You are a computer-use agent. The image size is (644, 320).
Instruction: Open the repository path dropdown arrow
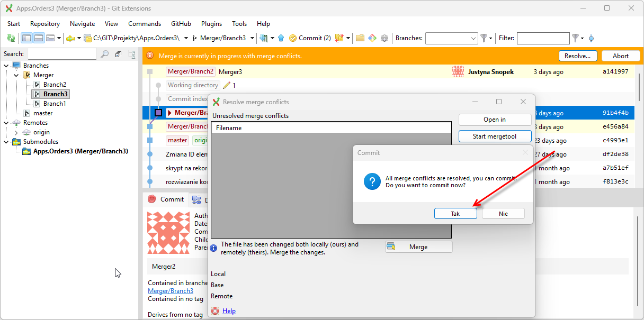(x=186, y=38)
